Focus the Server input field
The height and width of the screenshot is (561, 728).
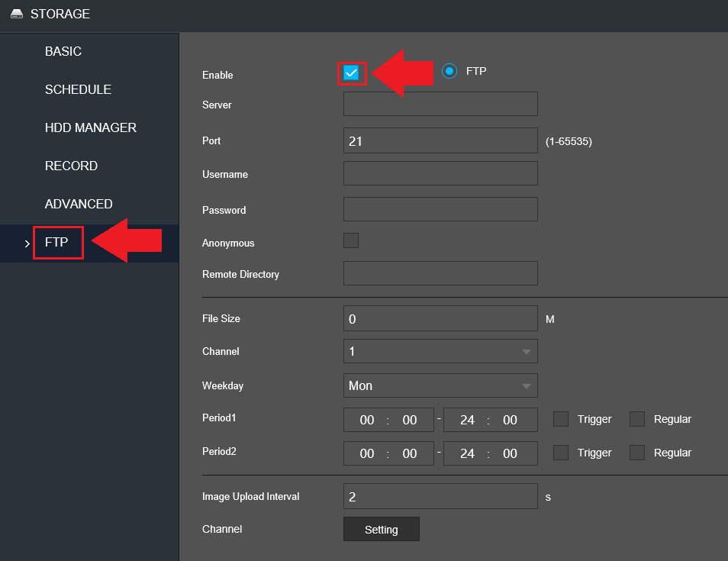click(440, 104)
